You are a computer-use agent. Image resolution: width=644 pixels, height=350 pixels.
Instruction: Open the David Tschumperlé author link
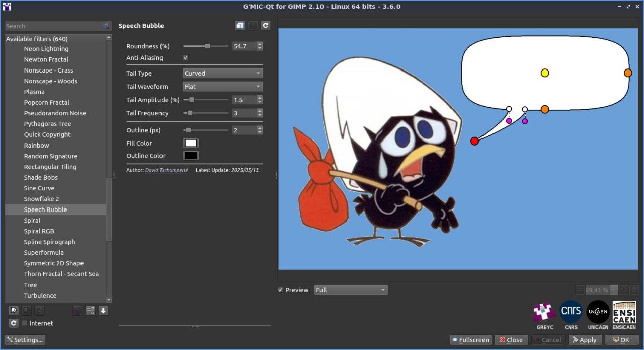click(166, 170)
